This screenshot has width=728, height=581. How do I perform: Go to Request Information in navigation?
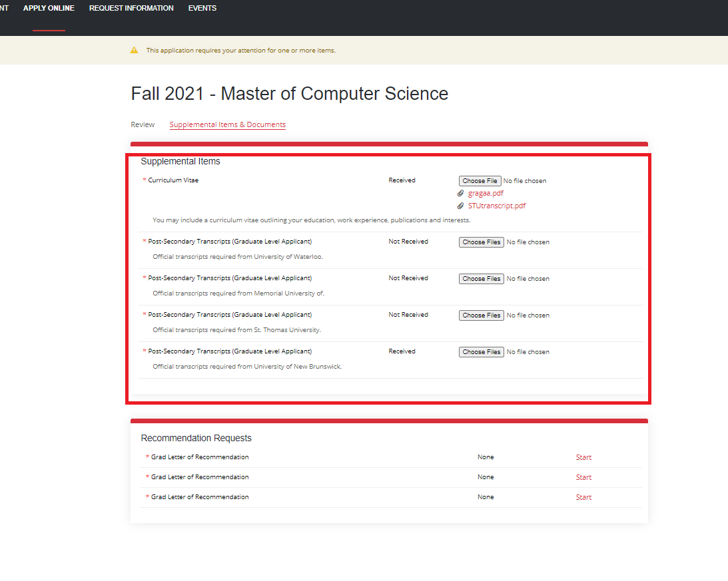pos(131,8)
